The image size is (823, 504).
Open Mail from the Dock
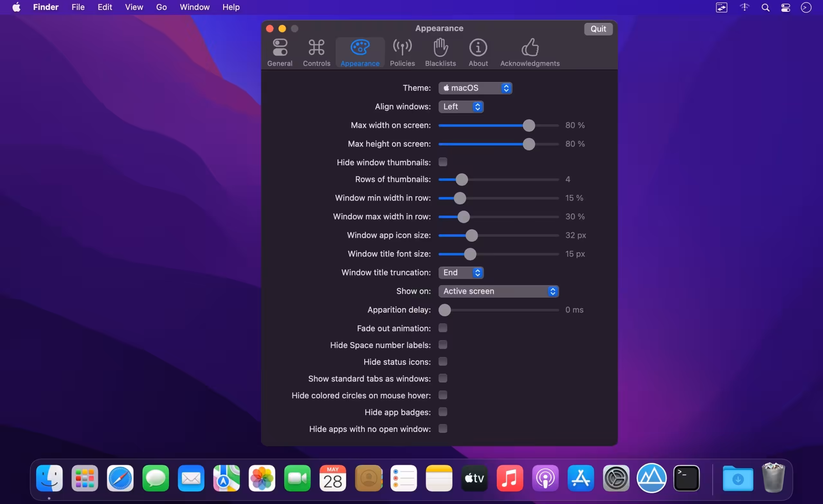(x=191, y=478)
